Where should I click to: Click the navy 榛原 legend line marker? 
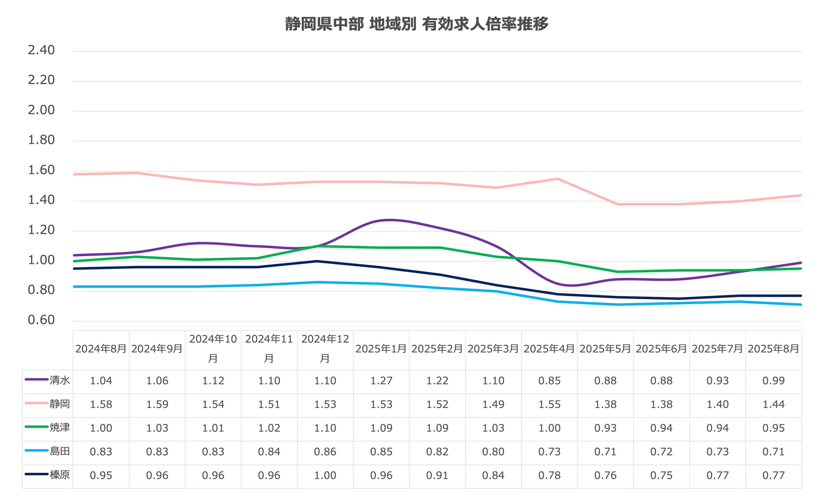click(36, 474)
